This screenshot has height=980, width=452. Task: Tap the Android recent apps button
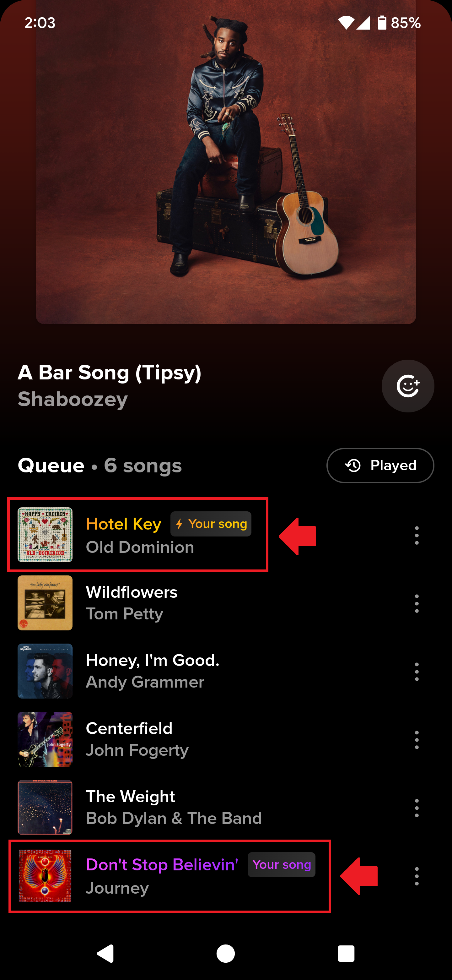pyautogui.click(x=346, y=953)
